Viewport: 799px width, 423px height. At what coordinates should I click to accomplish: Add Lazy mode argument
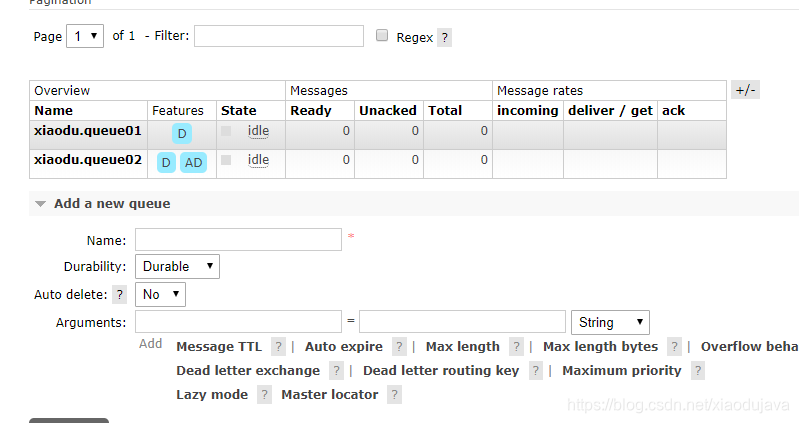(x=212, y=394)
